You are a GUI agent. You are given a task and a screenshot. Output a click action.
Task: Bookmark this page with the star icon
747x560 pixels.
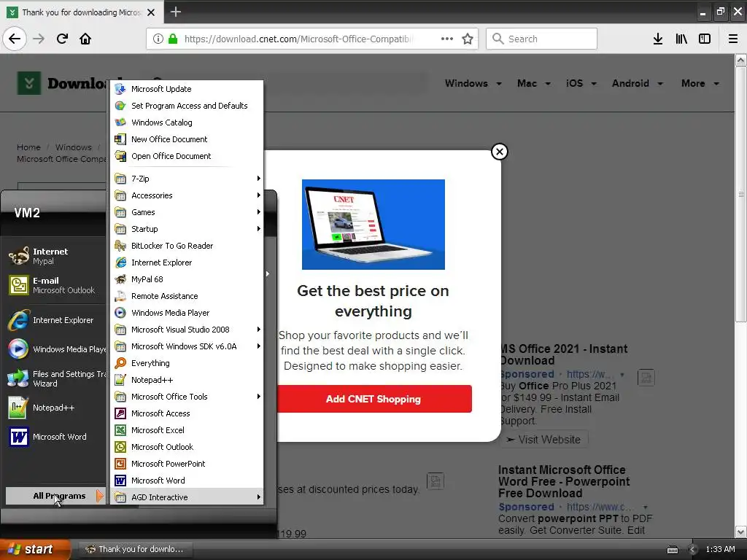(x=468, y=39)
